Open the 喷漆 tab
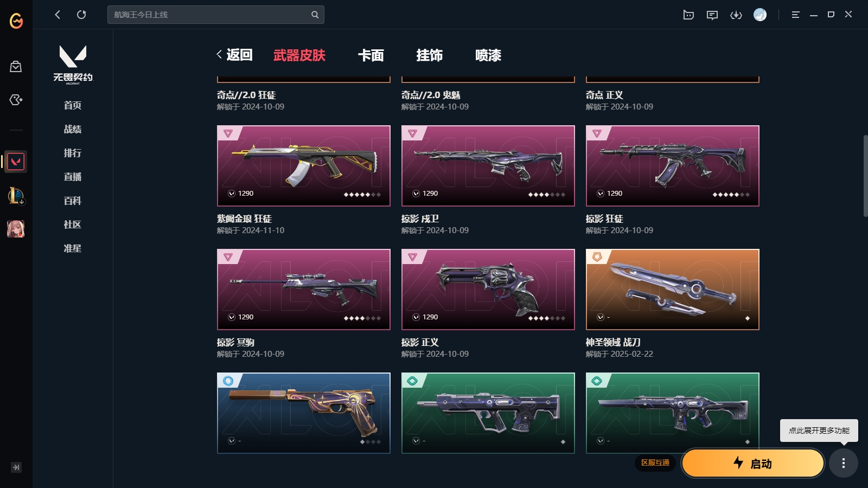This screenshot has width=868, height=488. pos(488,55)
